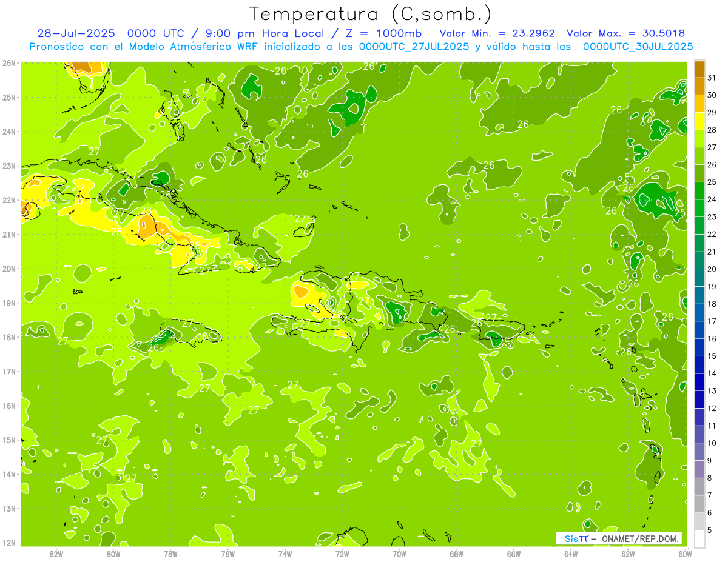728x562 pixels.
Task: Click the "15N" latitude axis label
Action: click(x=9, y=440)
